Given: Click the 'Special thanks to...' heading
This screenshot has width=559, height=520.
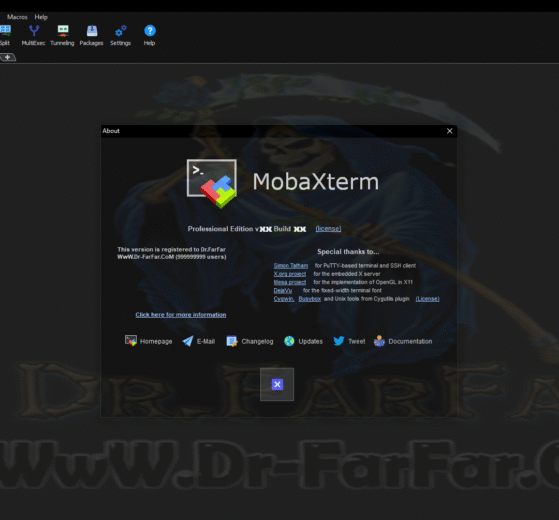Looking at the screenshot, I should 348,252.
